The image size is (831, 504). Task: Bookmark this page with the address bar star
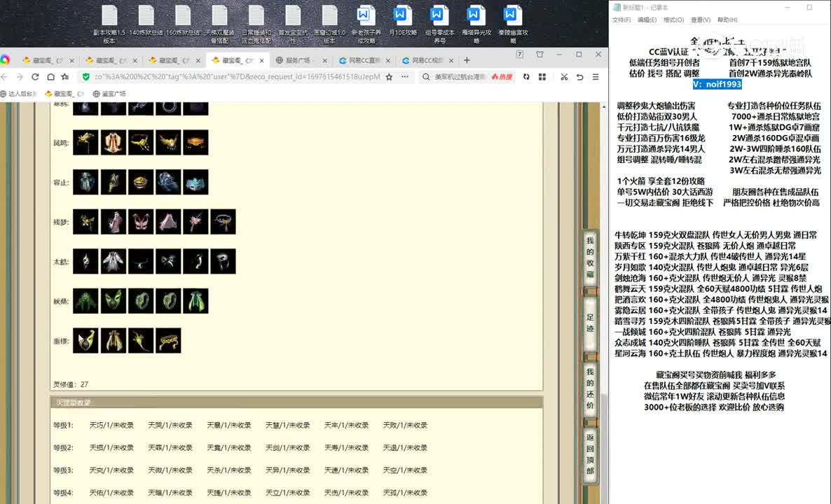click(x=389, y=77)
